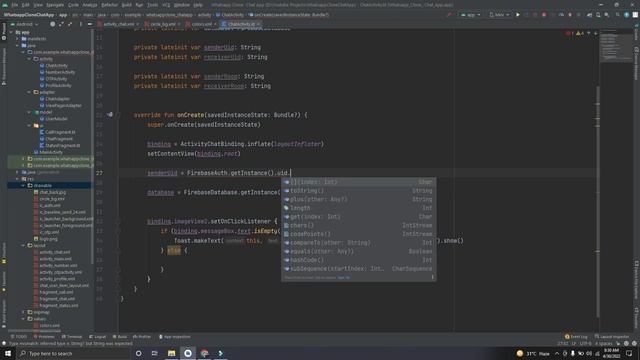Choose hashCode() from the completion list
Screen dimensions: 640x360
(x=358, y=260)
